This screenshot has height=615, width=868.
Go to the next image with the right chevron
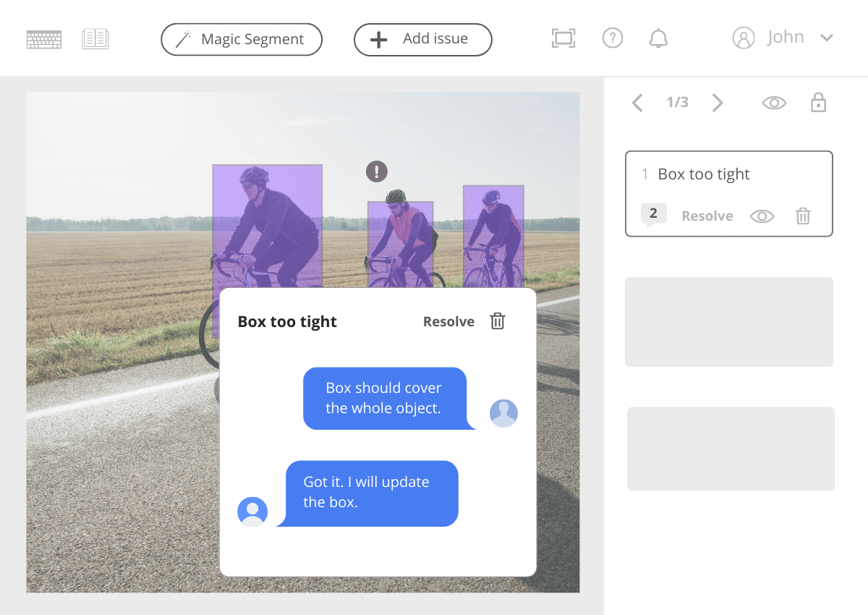[717, 103]
